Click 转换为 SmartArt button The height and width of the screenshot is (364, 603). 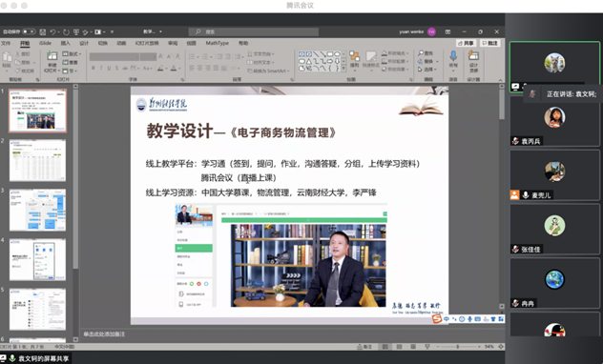(269, 71)
